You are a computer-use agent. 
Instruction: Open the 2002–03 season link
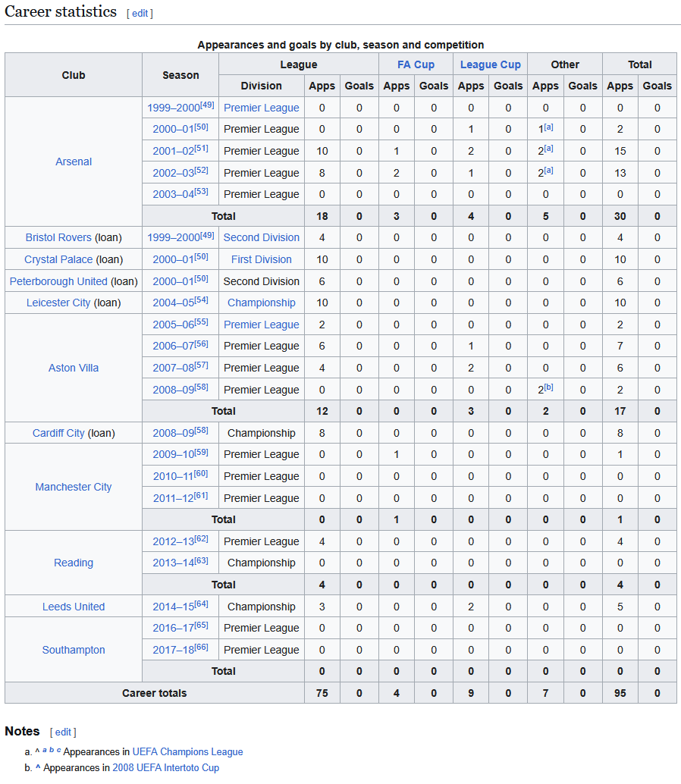click(173, 173)
